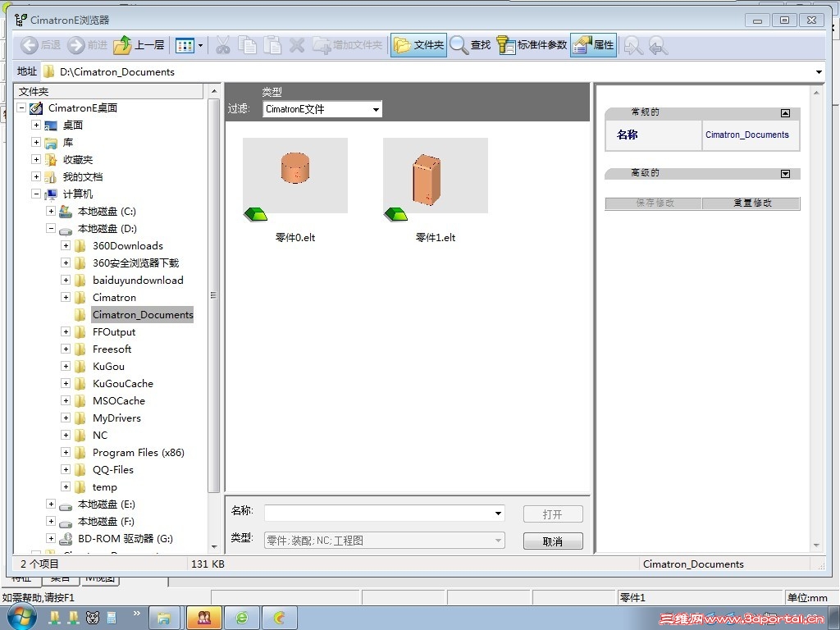Expand the 库 tree node
Image resolution: width=840 pixels, height=630 pixels.
click(36, 142)
